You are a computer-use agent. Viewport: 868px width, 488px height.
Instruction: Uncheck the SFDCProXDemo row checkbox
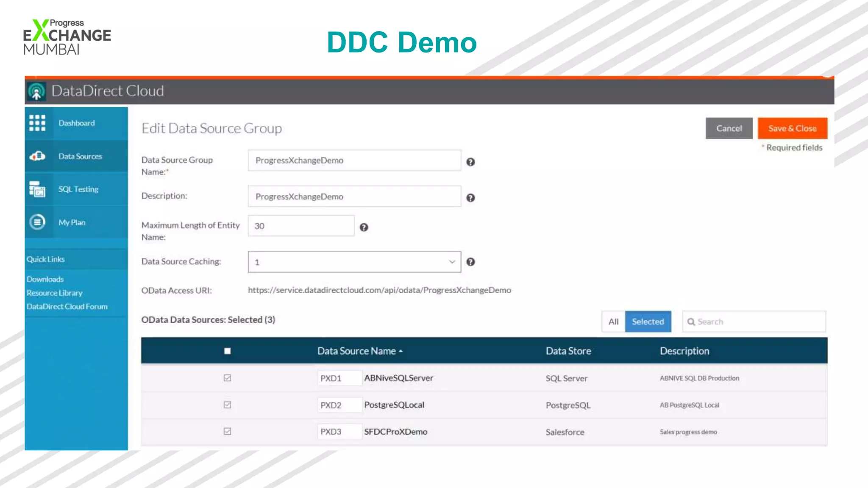point(228,431)
